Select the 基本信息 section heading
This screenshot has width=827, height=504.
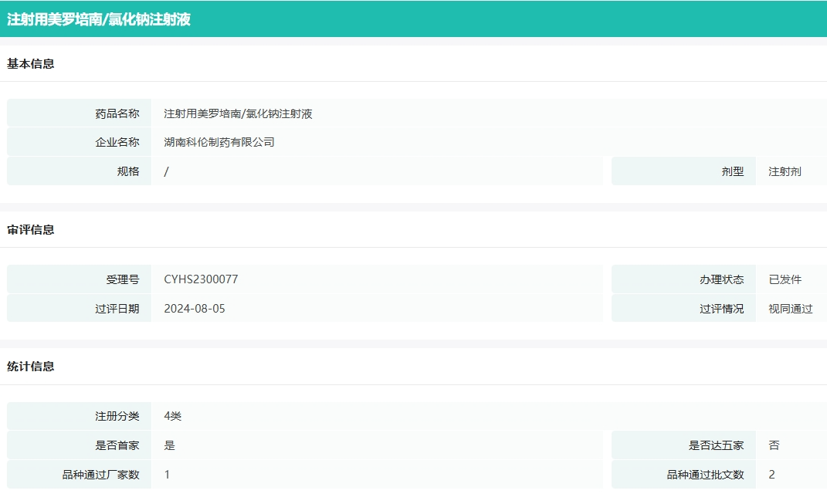[31, 64]
